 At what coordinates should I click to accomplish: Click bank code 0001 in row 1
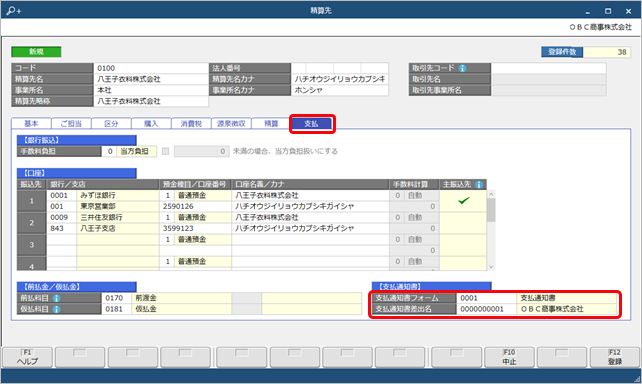pyautogui.click(x=62, y=195)
